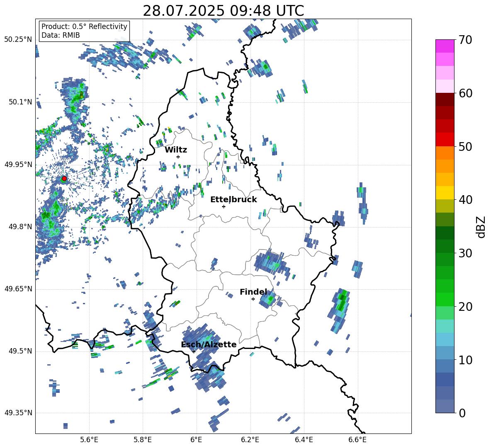Click the Wiltz city label
This screenshot has width=491, height=448.
click(176, 150)
